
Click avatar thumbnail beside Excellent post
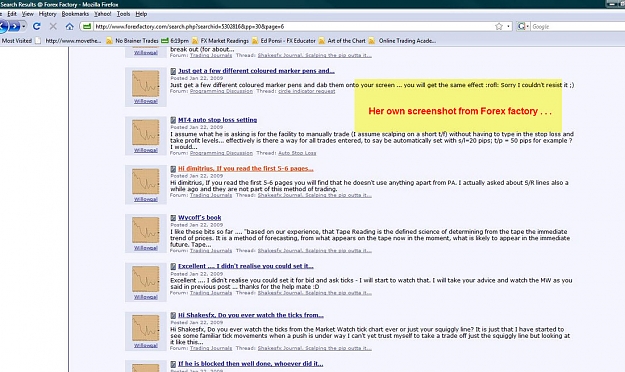145,279
